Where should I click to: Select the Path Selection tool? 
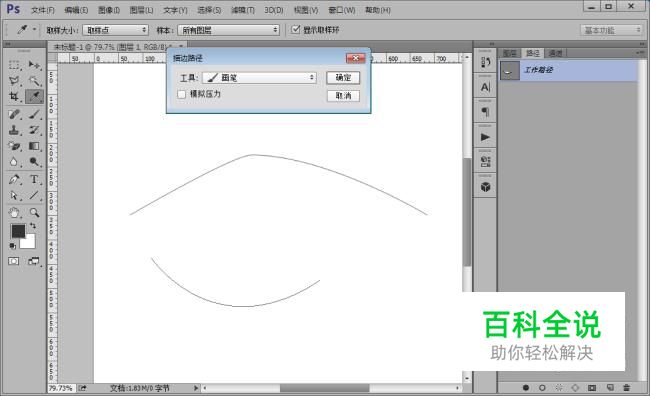pyautogui.click(x=14, y=195)
